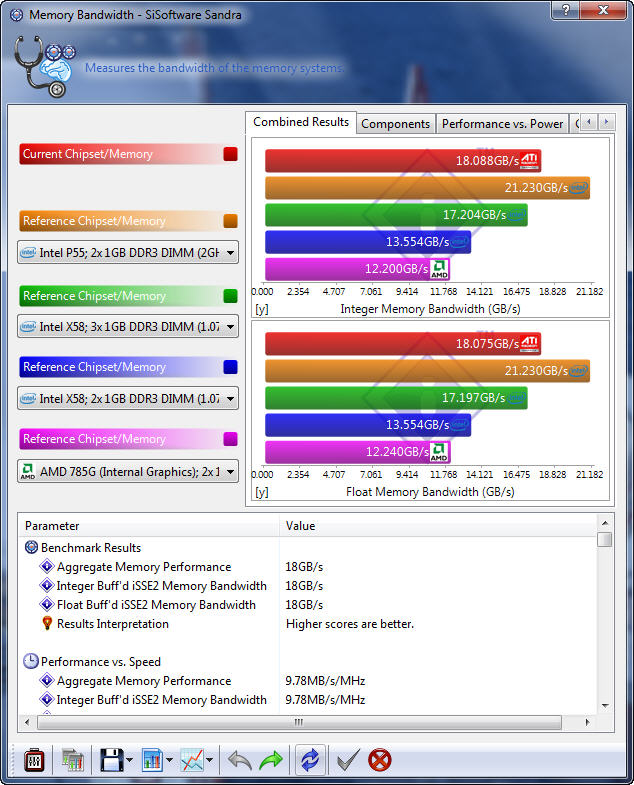
Task: Click the Current Chipset/Memory label
Action: (88, 154)
